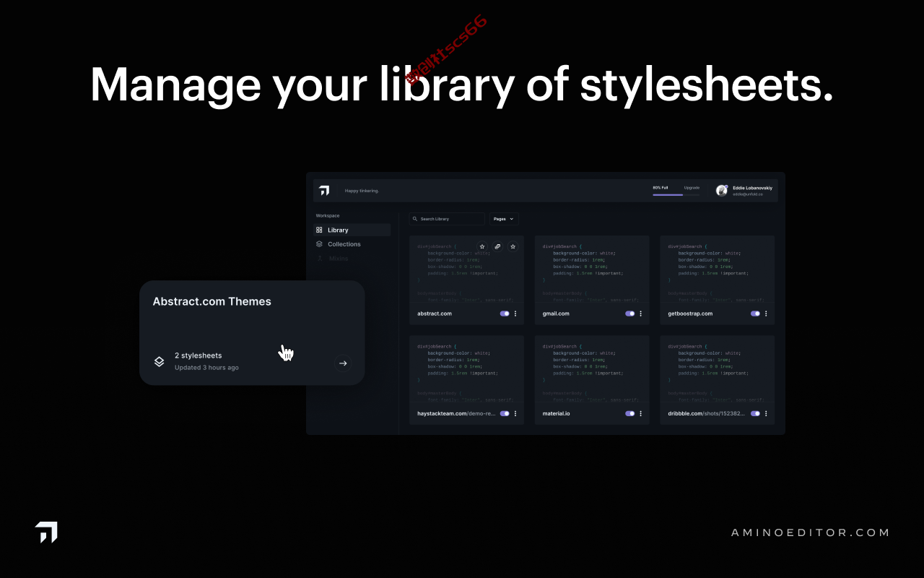This screenshot has width=924, height=578.
Task: Open the three-dot menu for getboostrap.com
Action: pyautogui.click(x=766, y=314)
